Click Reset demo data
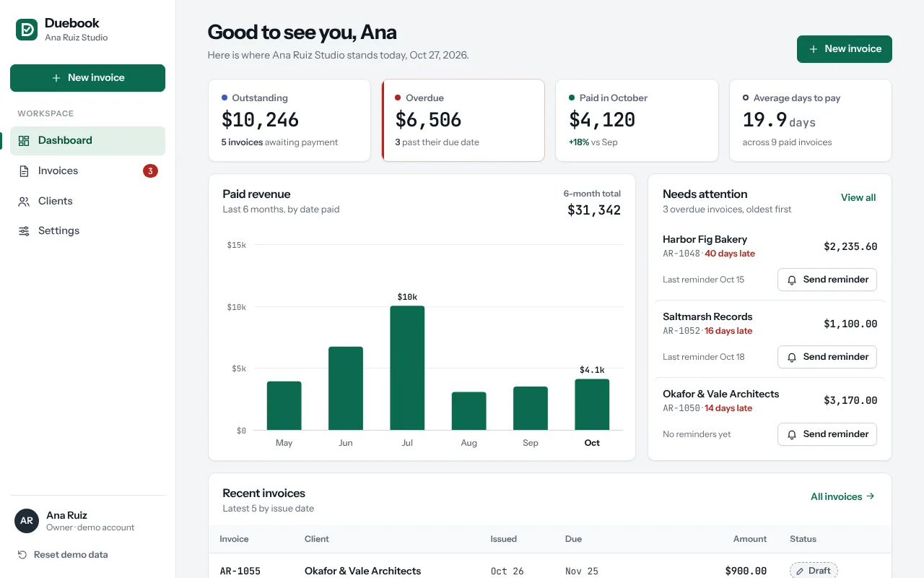The image size is (924, 578). (x=62, y=555)
